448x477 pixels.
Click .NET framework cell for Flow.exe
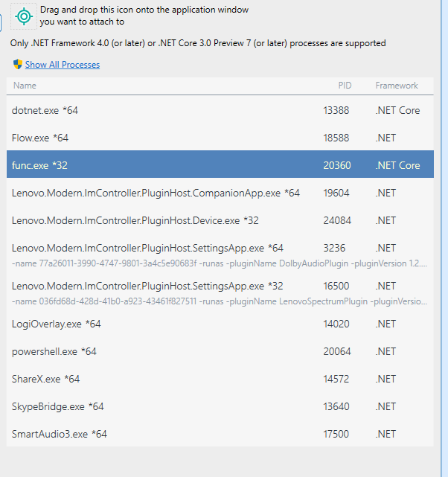(385, 138)
